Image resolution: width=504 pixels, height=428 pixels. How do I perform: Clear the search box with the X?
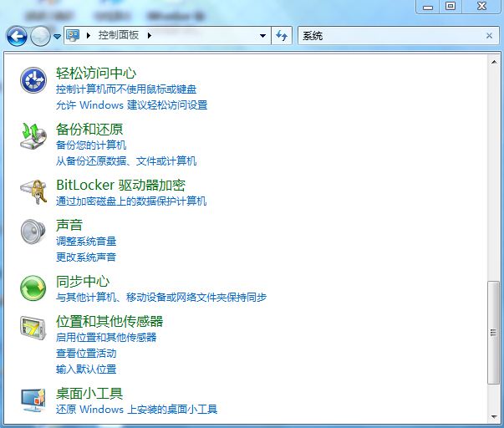coord(489,35)
